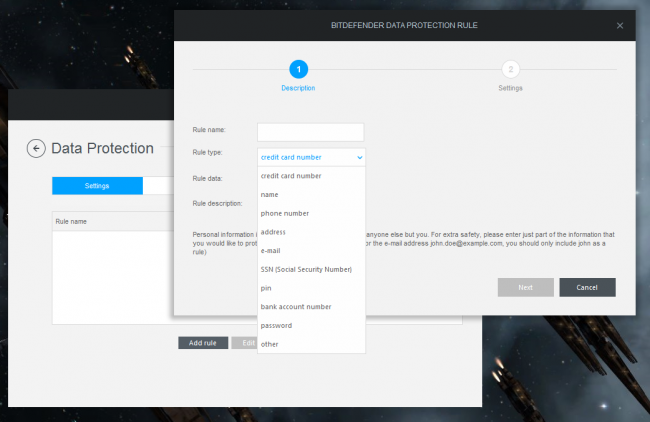The width and height of the screenshot is (650, 422).
Task: Choose 'SSN (Social Security Number)' option
Action: tap(311, 269)
